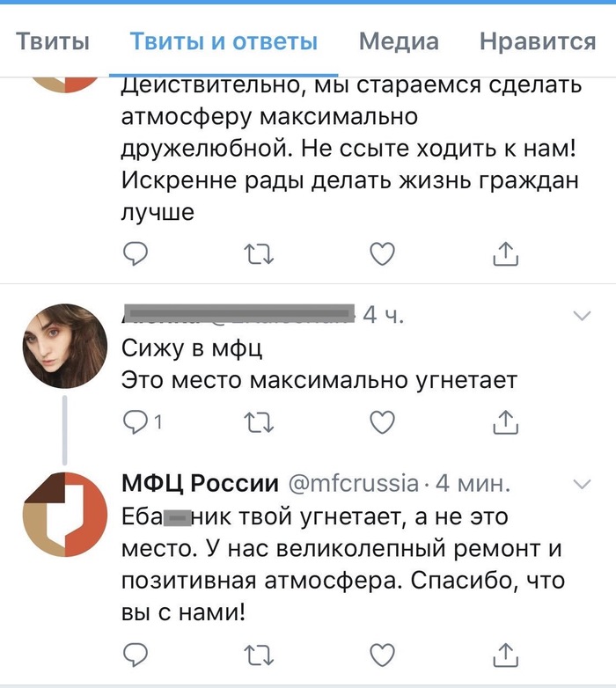616x688 pixels.
Task: Tap the МФЦ России logo avatar
Action: pyautogui.click(x=63, y=515)
